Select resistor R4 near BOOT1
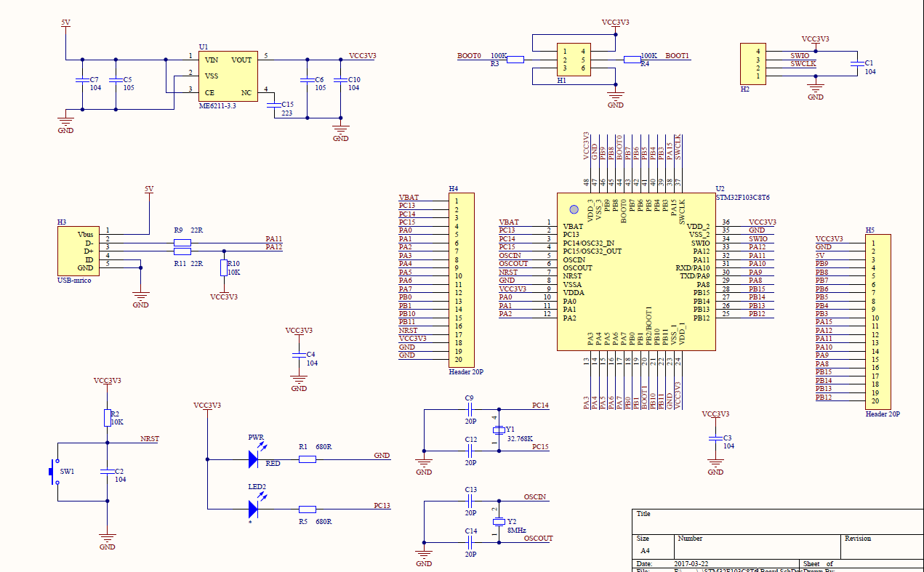Viewport: 924px width, 572px height. pos(632,60)
